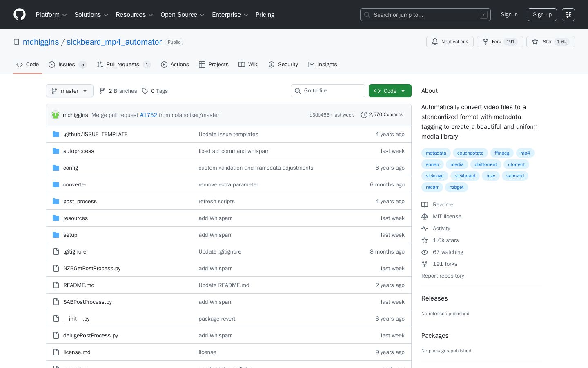The height and width of the screenshot is (368, 588).
Task: Click the file icon for .gitignore
Action: (56, 251)
